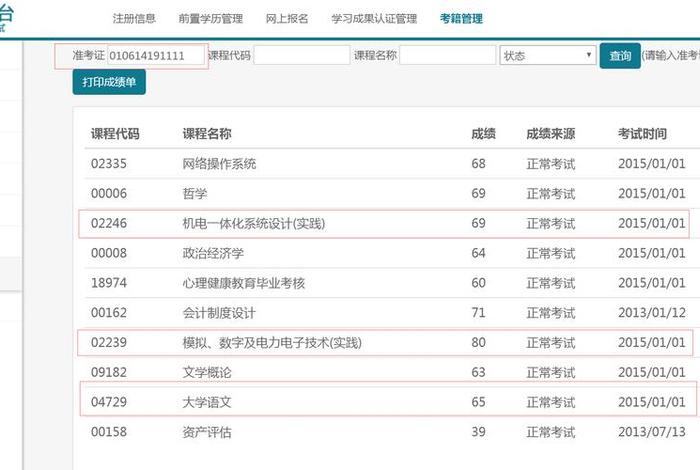This screenshot has height=470, width=700.
Task: Open the 前置学历管理 menu
Action: tap(211, 18)
